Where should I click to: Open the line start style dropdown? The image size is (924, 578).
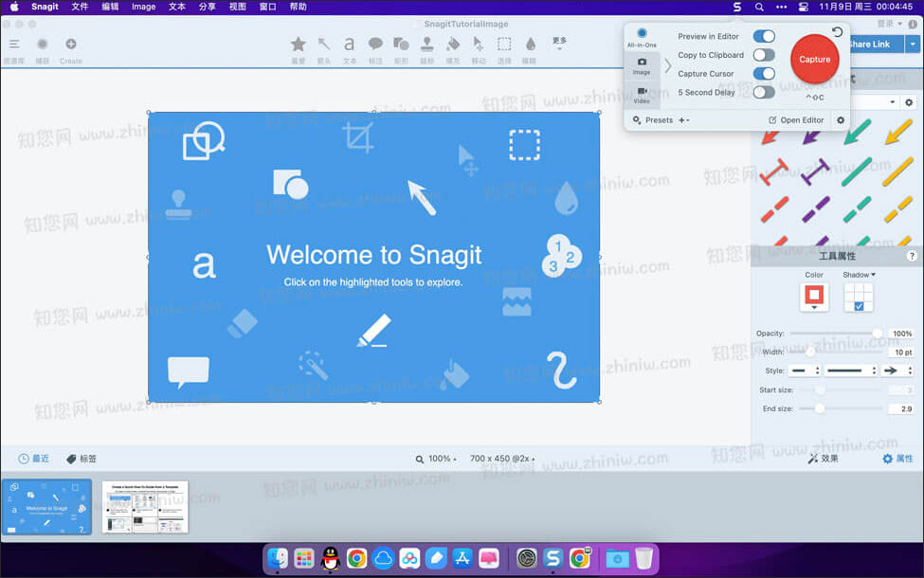pyautogui.click(x=806, y=370)
